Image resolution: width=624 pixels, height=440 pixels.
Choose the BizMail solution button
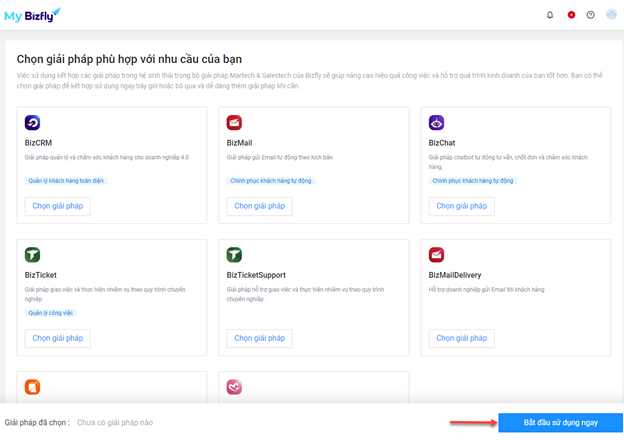pyautogui.click(x=259, y=206)
